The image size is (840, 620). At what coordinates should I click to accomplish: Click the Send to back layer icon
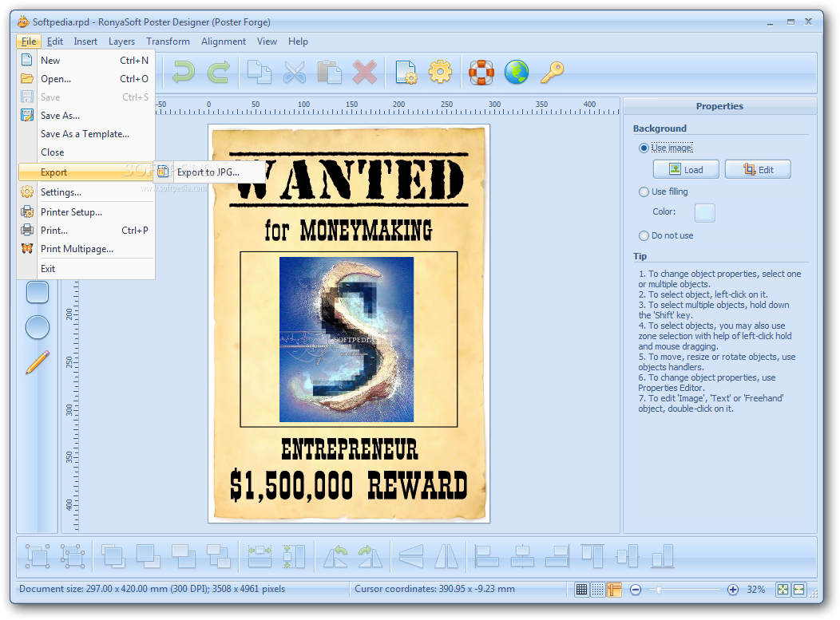click(149, 555)
